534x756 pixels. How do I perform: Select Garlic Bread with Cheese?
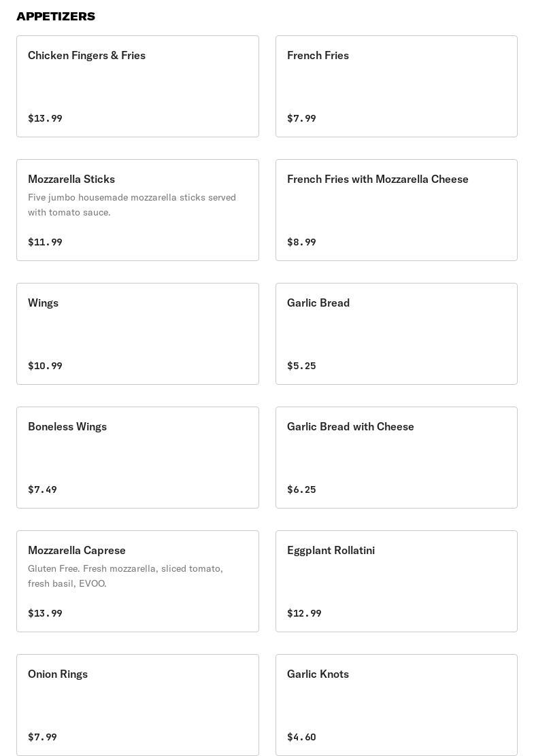[x=396, y=458]
